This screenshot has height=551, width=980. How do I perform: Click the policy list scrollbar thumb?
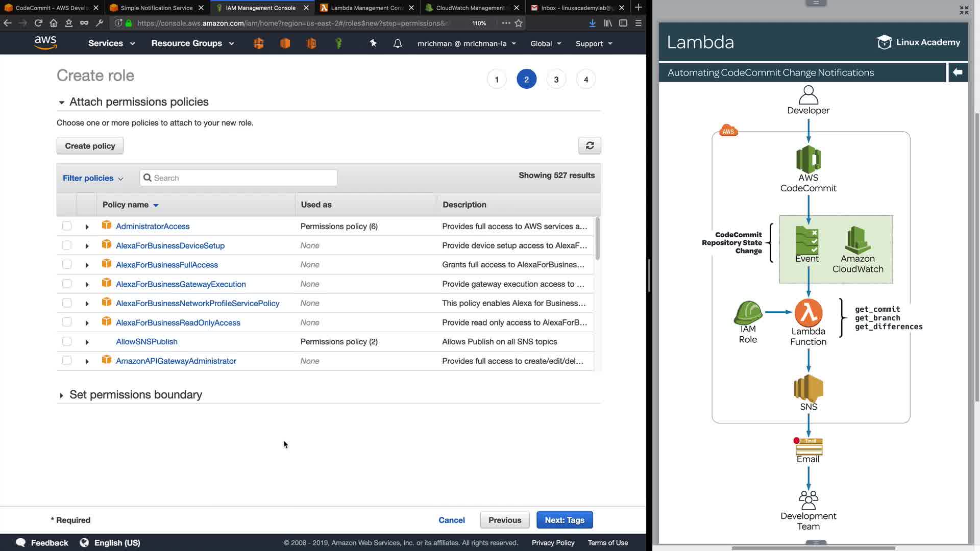click(597, 239)
